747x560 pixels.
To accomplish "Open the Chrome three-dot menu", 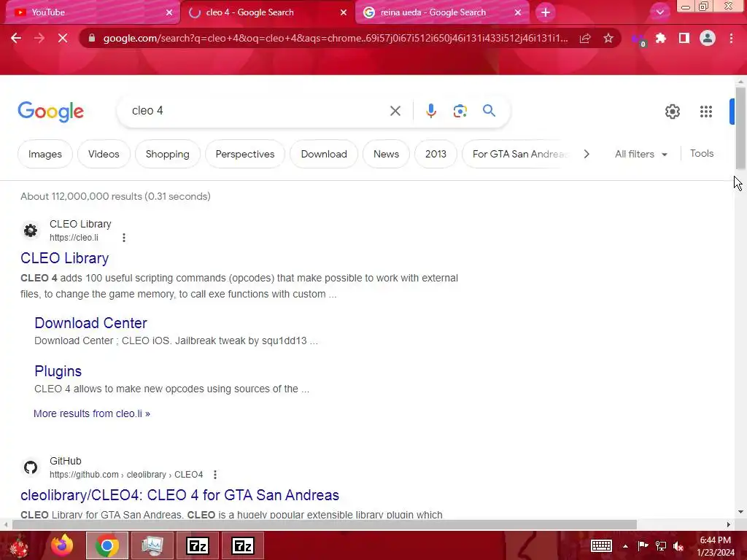I will pos(731,38).
